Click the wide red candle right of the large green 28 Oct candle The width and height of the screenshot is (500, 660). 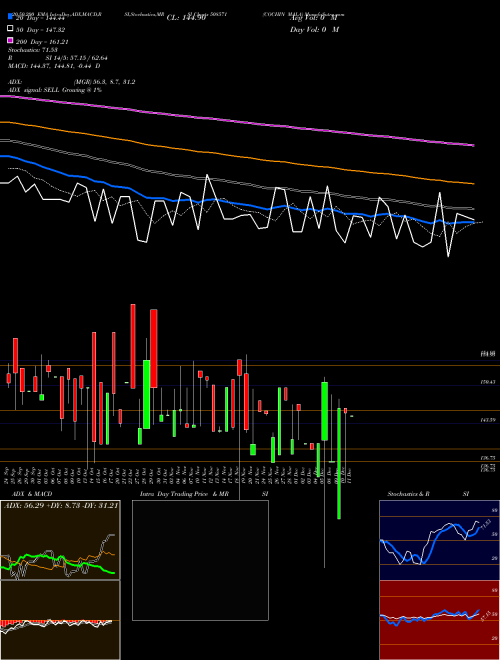(x=154, y=349)
